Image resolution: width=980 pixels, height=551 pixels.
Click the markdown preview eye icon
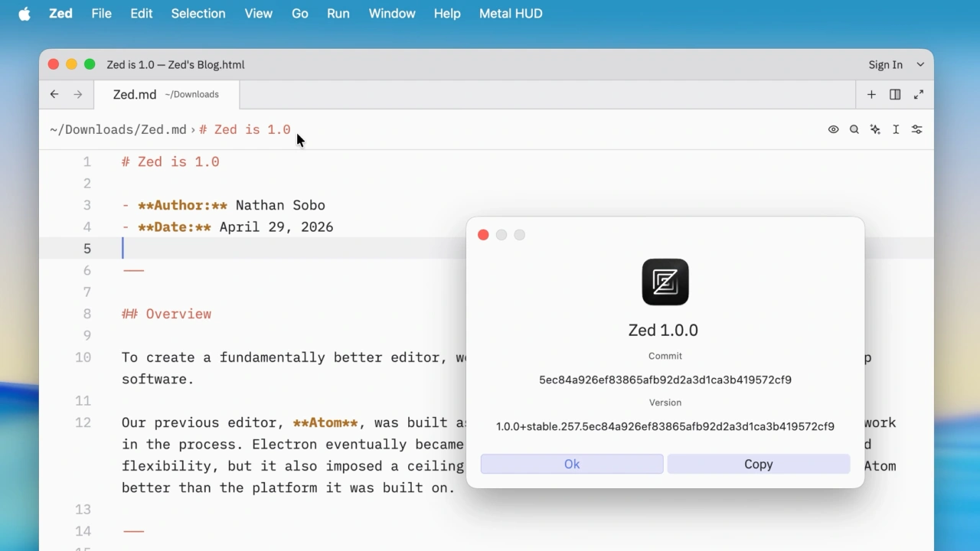833,129
